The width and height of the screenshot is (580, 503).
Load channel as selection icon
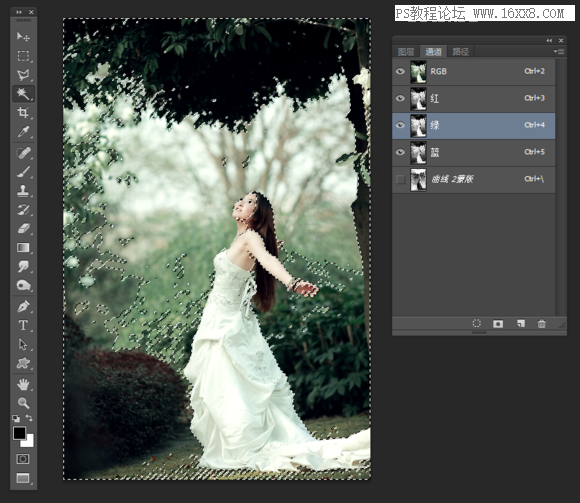477,324
